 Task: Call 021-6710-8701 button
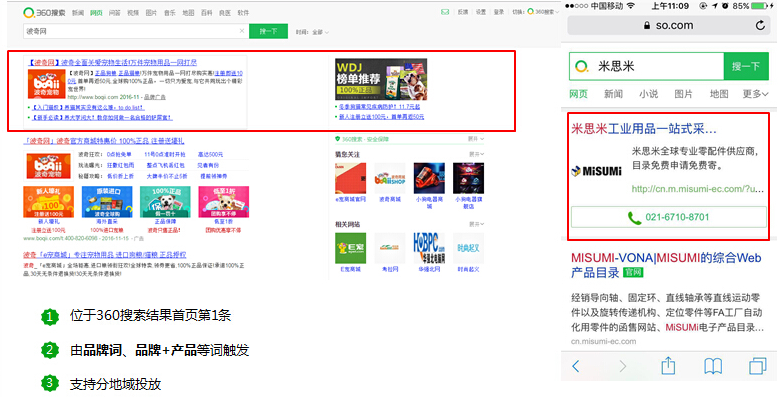[x=669, y=217]
